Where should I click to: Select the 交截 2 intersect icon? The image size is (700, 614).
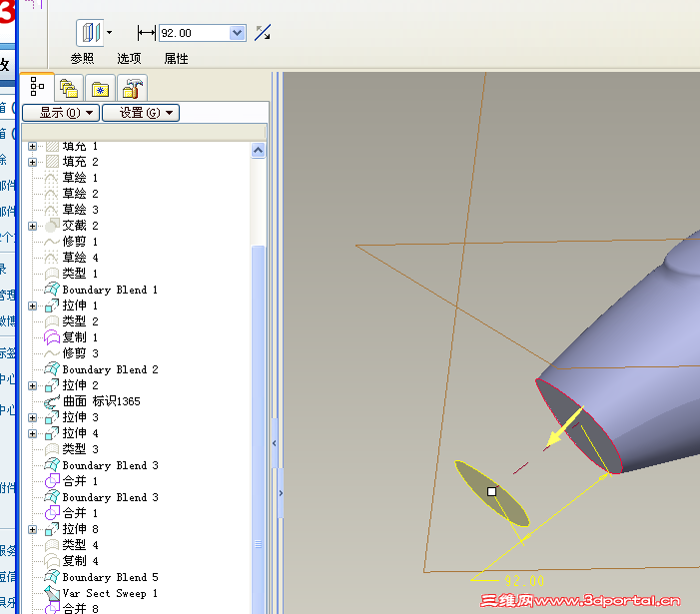(52, 226)
